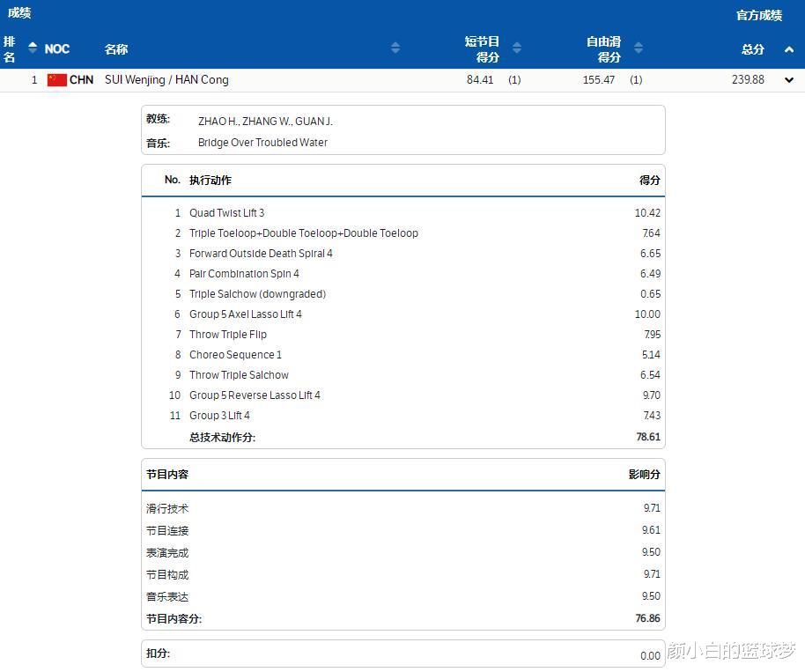This screenshot has width=805, height=672.
Task: Collapse SUI Wenjing / HAN Cong row details
Action: click(789, 80)
